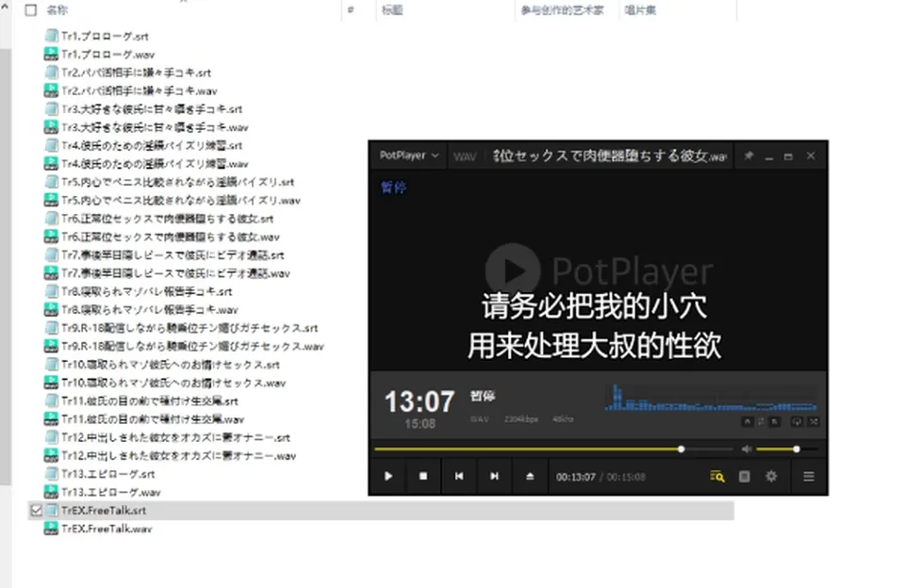Select the Tr4 .wav audio file

146,164
